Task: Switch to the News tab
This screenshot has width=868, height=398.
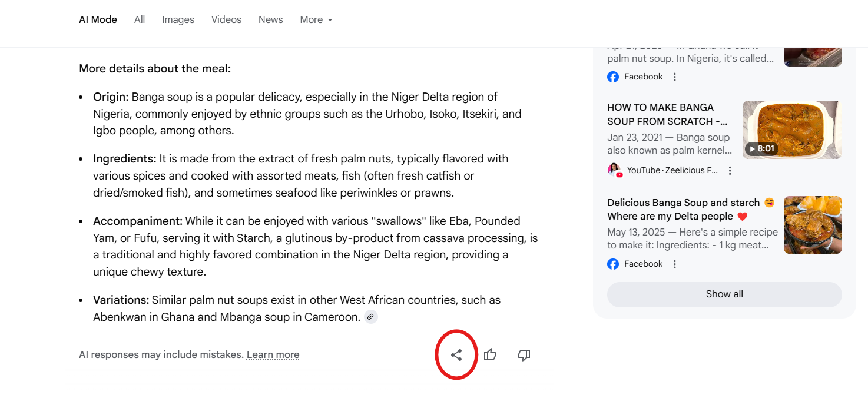Action: (x=270, y=19)
